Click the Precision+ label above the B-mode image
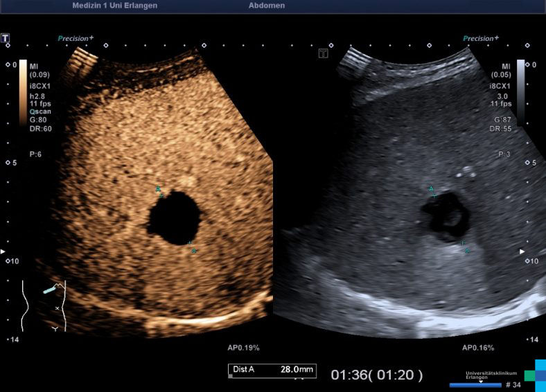546x392 pixels. 481,39
